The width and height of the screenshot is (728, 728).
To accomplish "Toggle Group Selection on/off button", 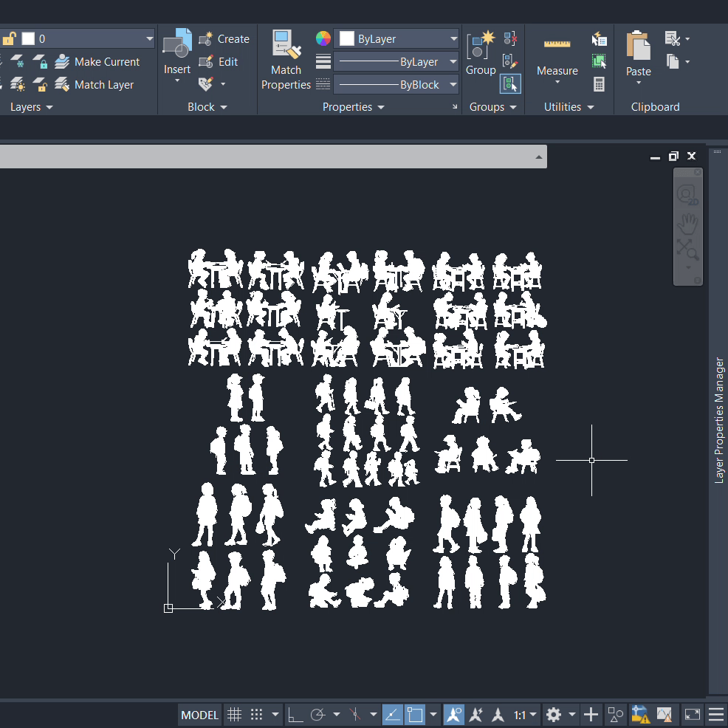I will [510, 84].
